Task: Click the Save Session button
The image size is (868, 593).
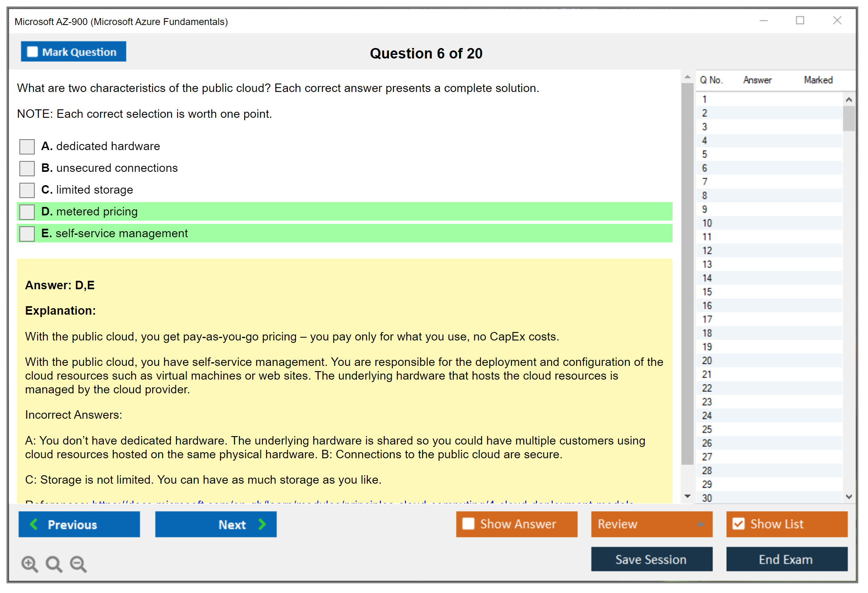Action: click(x=651, y=559)
